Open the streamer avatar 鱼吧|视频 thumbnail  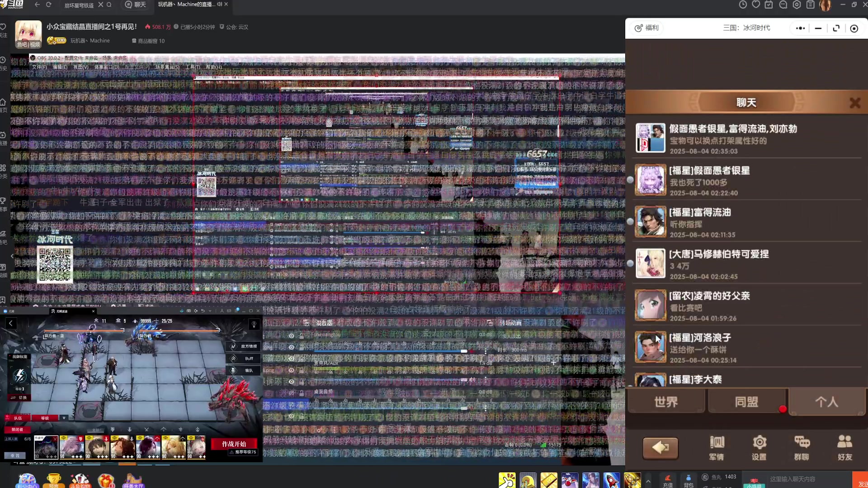tap(28, 34)
